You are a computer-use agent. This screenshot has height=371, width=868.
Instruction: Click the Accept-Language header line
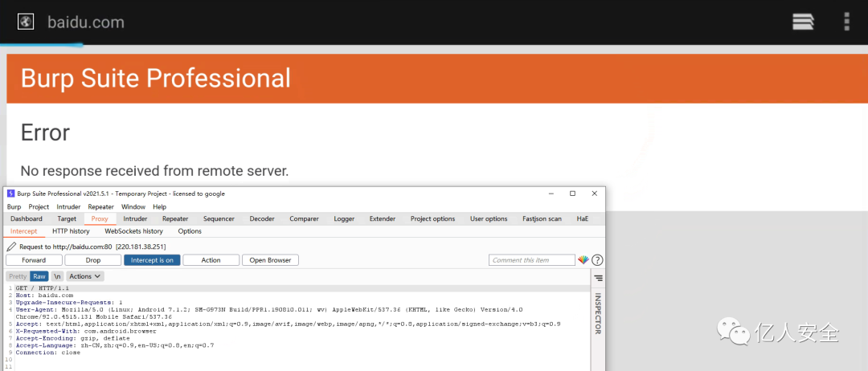point(115,345)
